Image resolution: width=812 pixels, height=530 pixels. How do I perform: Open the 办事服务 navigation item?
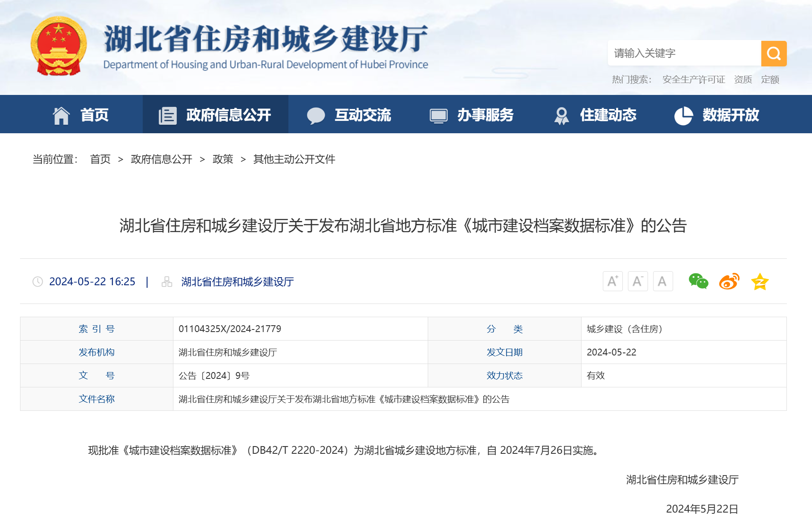tap(472, 115)
